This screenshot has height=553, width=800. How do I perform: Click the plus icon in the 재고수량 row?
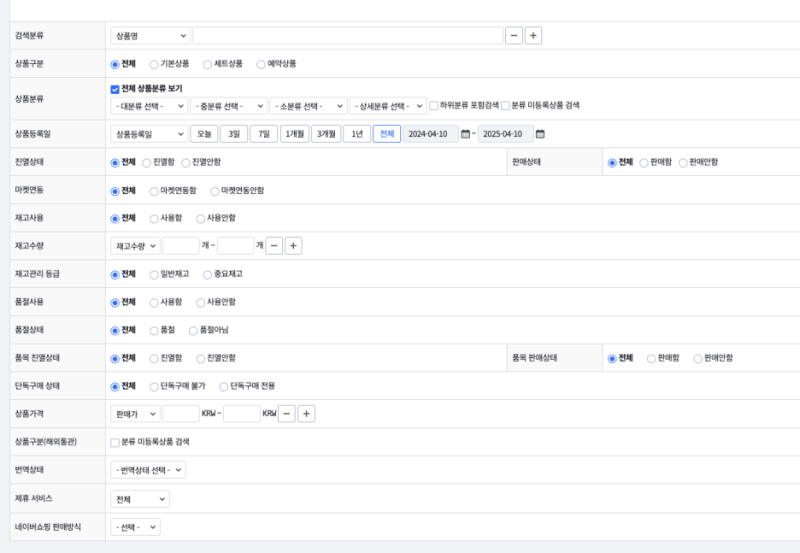click(293, 246)
